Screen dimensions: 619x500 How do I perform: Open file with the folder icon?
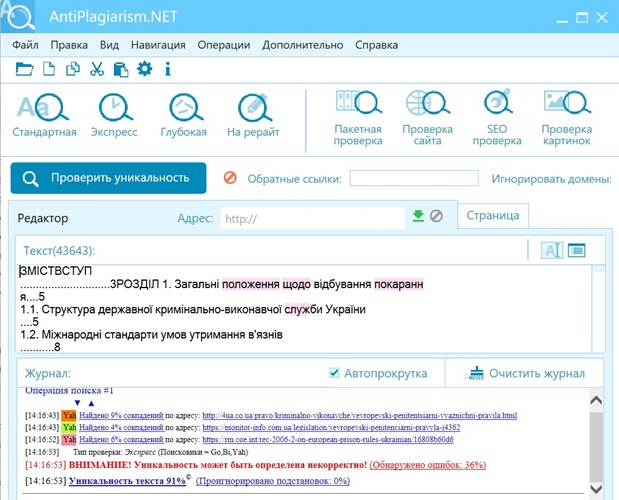[24, 69]
